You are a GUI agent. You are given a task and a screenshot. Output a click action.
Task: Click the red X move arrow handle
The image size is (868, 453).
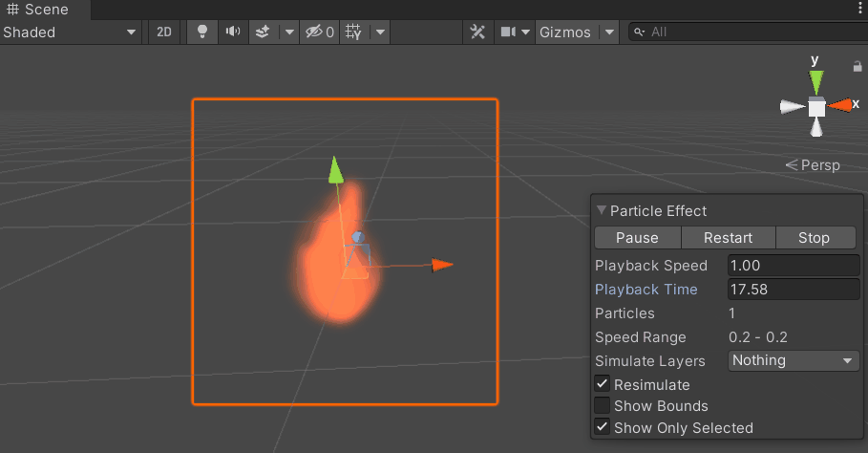click(x=442, y=265)
